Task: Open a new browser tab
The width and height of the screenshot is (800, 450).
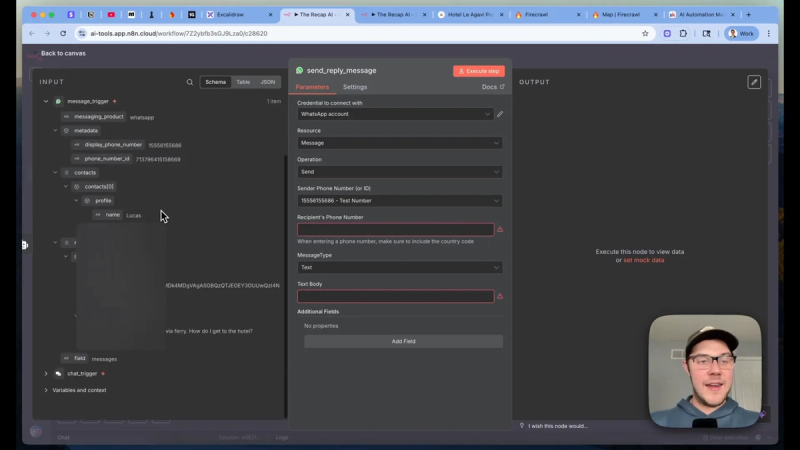Action: pos(748,15)
